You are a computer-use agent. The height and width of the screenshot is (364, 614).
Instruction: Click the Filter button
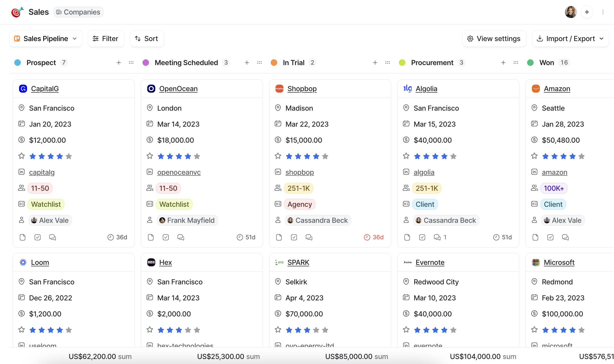[106, 39]
